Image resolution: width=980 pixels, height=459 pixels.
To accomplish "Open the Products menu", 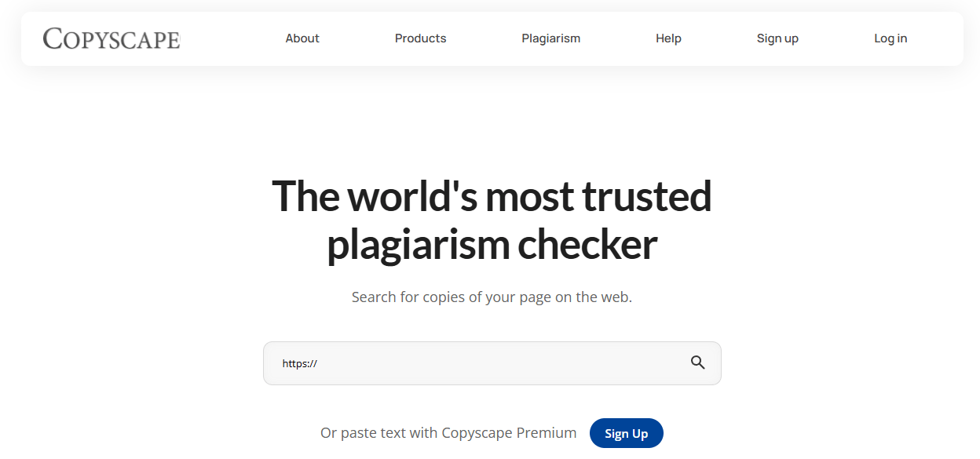I will 420,38.
